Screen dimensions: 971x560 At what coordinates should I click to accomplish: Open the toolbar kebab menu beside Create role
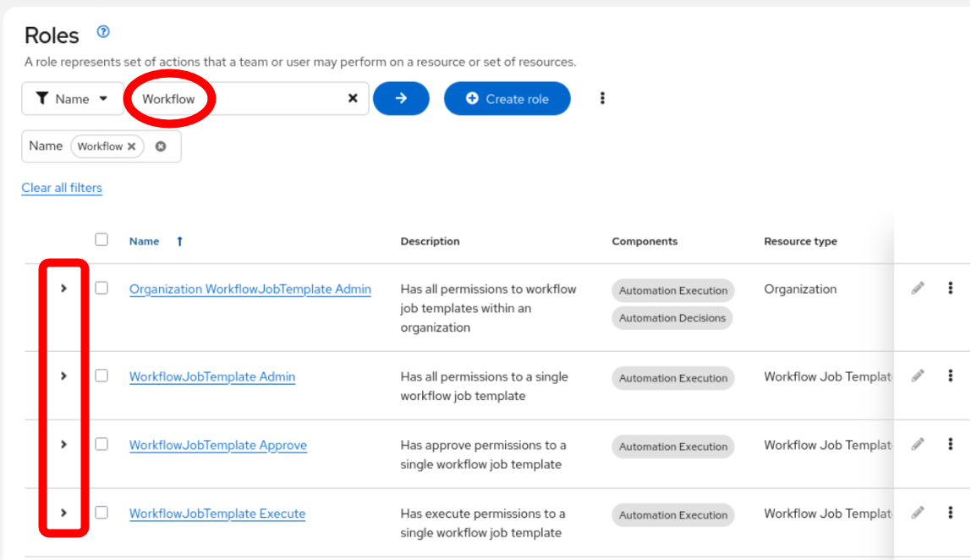[x=602, y=98]
